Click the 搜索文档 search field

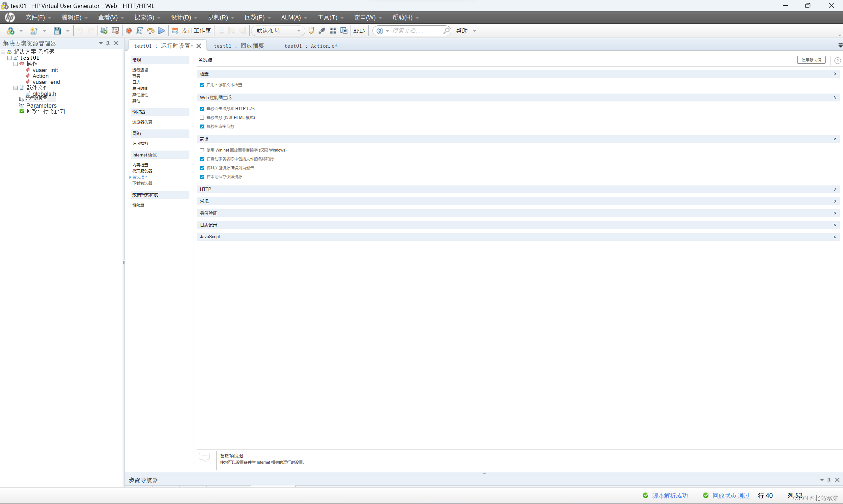(x=415, y=31)
